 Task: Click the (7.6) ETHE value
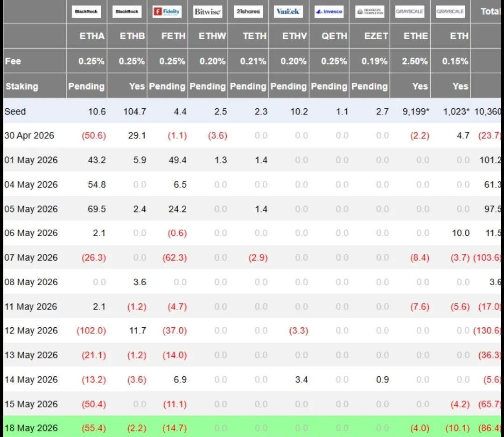pos(420,307)
